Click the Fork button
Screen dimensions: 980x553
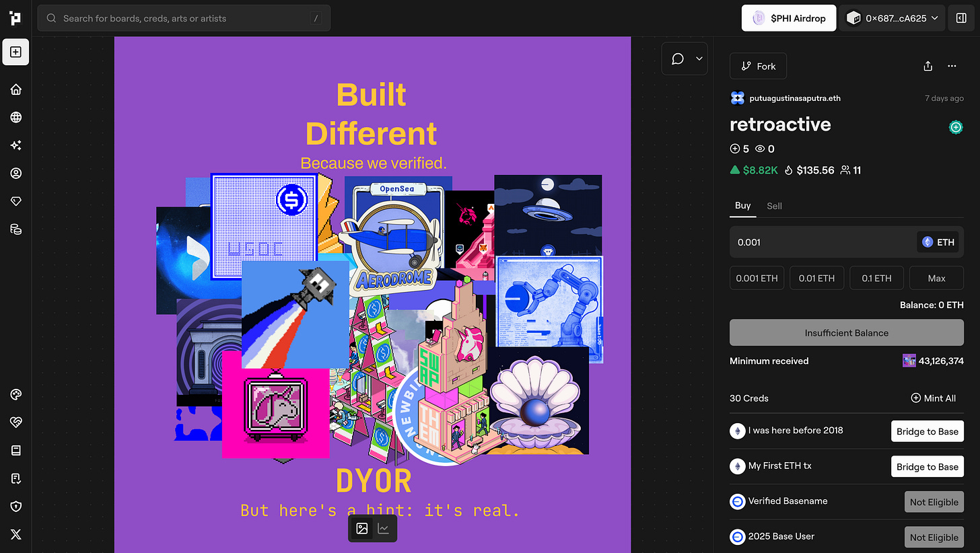pos(758,66)
